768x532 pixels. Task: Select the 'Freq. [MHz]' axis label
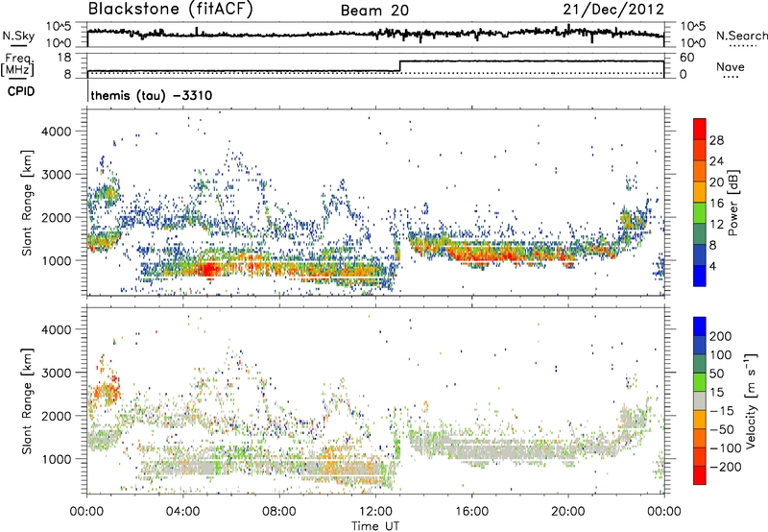click(x=18, y=64)
